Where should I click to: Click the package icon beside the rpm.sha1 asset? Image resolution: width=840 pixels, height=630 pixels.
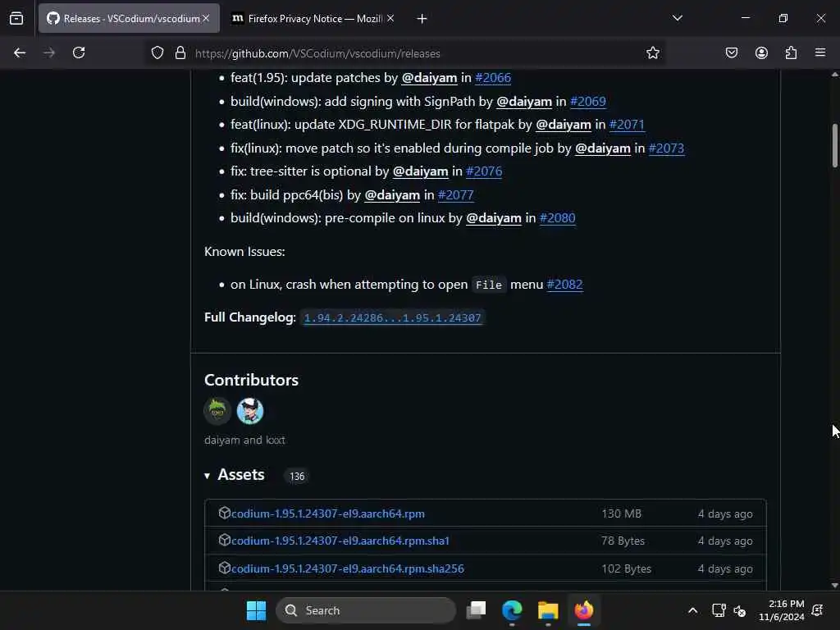(x=224, y=541)
